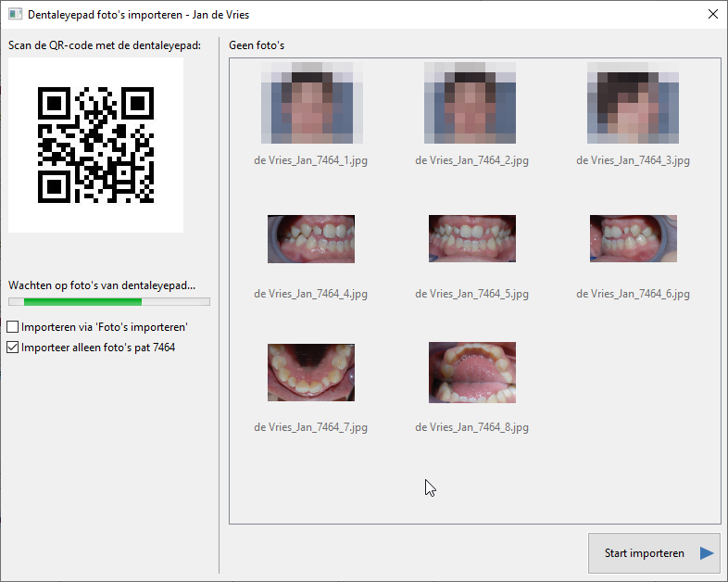Screen dimensions: 728x582
Task: Click filename label 'de Vries_Jan_7464_1.jpg'
Action: pos(310,160)
